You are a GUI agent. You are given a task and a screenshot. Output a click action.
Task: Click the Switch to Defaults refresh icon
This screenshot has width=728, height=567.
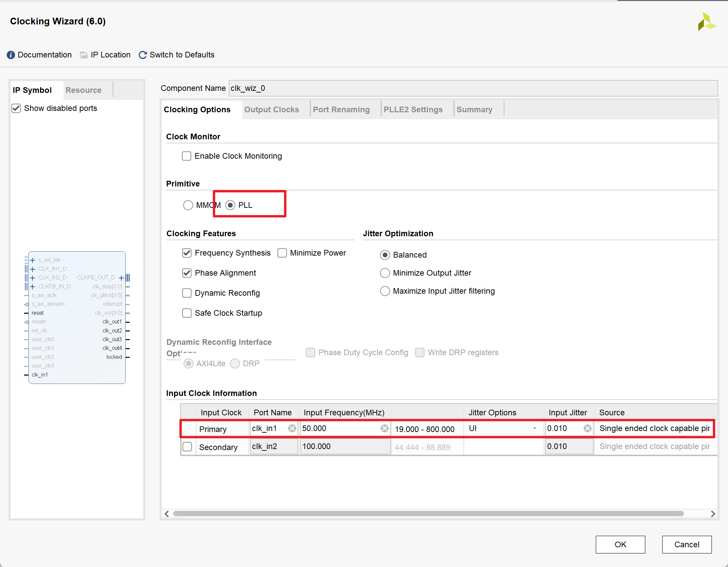point(143,55)
